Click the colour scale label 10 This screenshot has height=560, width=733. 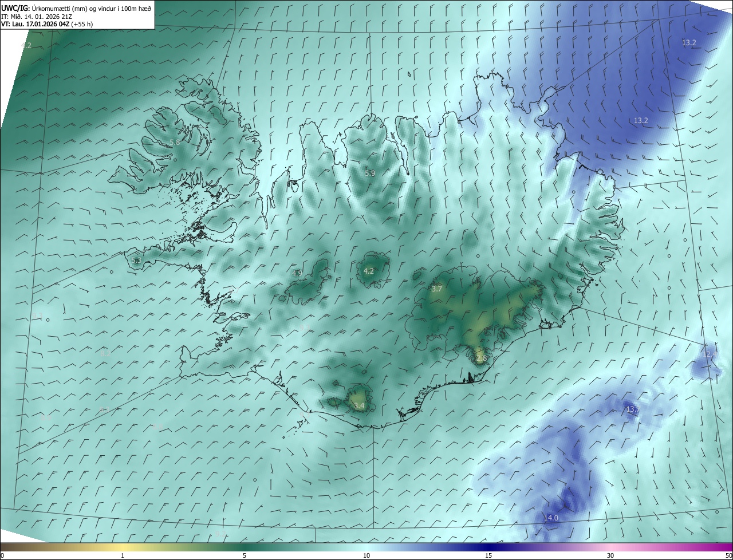pyautogui.click(x=366, y=555)
